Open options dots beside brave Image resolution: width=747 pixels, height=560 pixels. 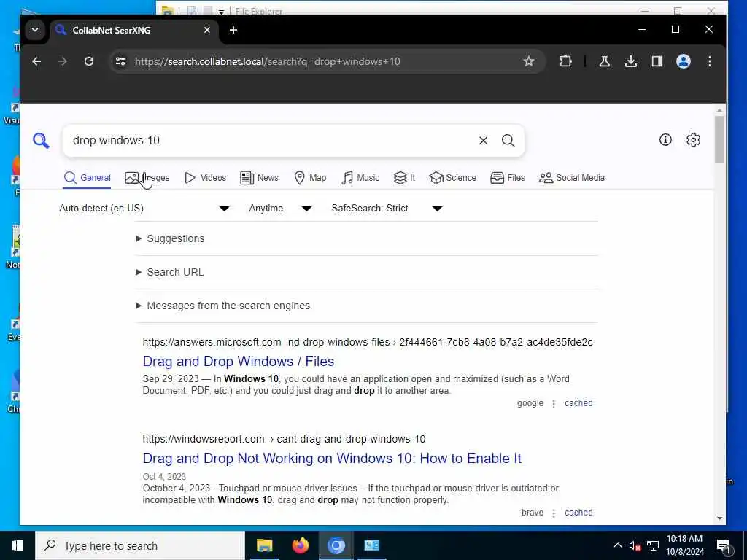554,513
